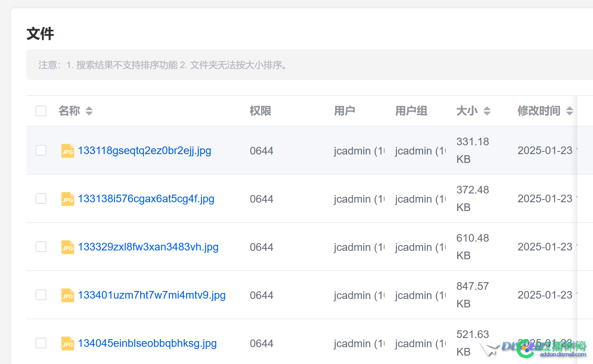Click size 372.48 KB cell
593x364 pixels.
pyautogui.click(x=473, y=199)
